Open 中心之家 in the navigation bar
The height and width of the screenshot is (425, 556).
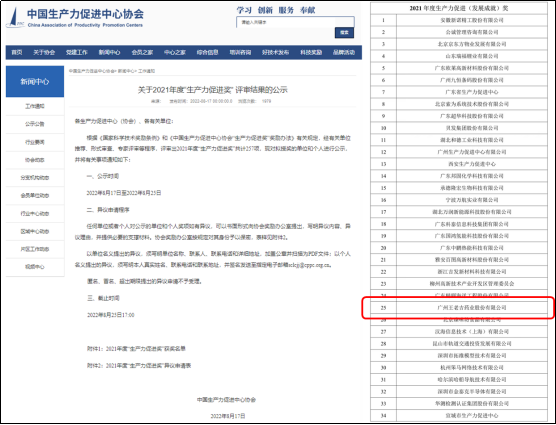tap(175, 52)
